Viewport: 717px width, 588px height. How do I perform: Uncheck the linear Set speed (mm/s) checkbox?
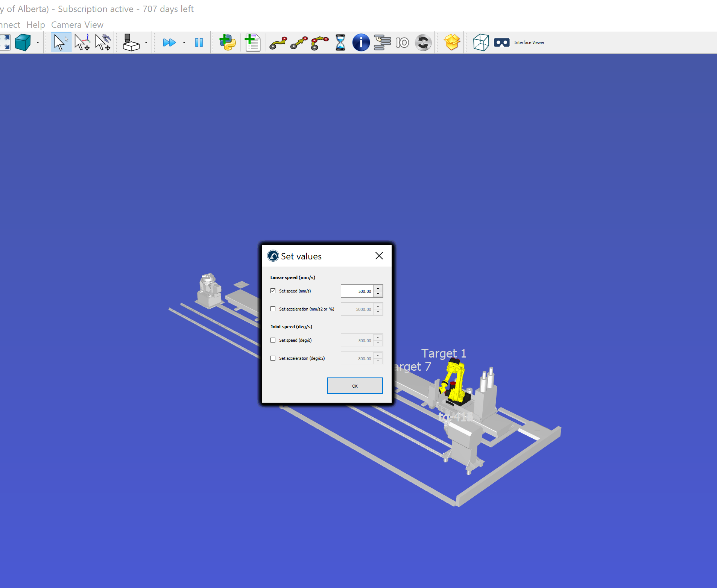point(273,291)
